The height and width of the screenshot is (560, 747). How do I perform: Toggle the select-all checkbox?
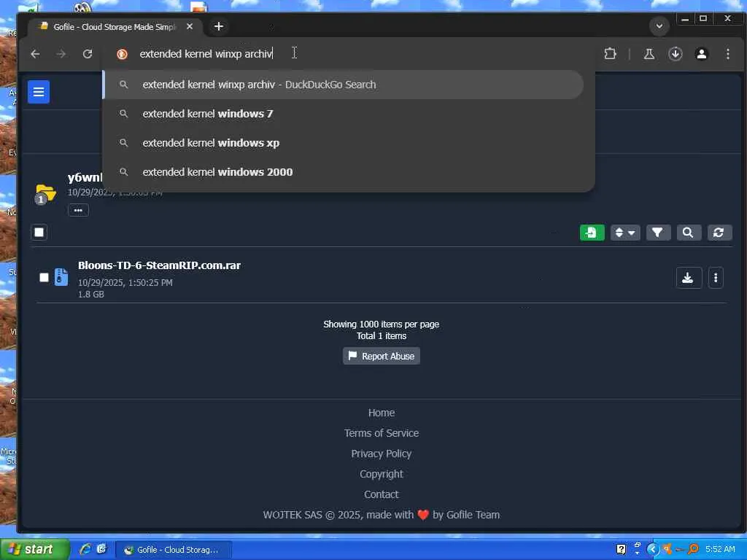(39, 233)
